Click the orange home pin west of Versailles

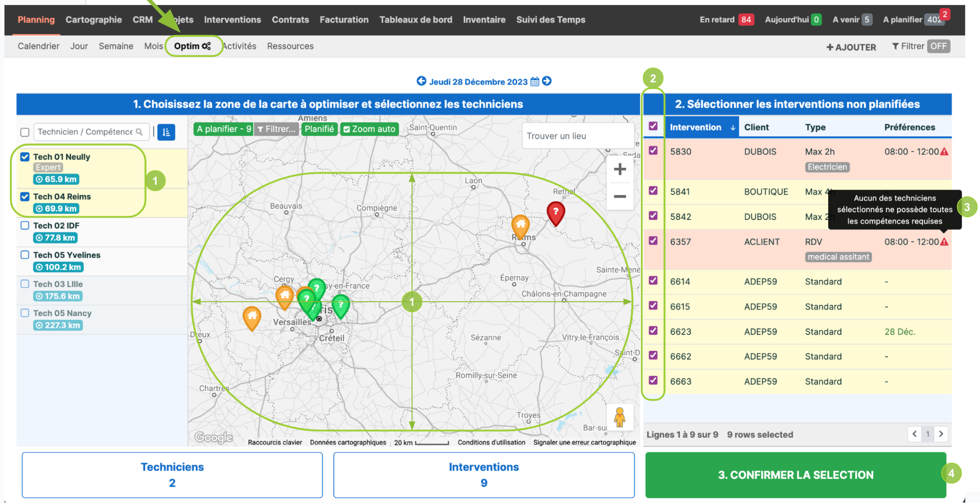coord(252,318)
